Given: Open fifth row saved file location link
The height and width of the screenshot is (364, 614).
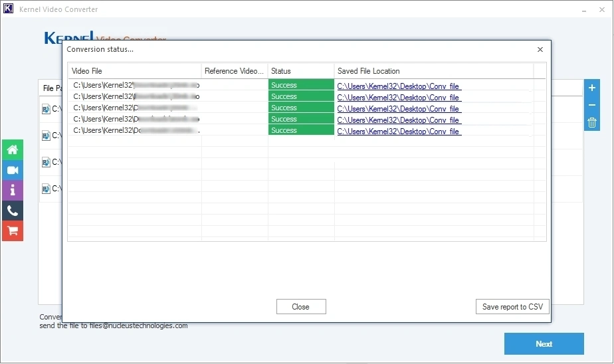Looking at the screenshot, I should pos(399,132).
